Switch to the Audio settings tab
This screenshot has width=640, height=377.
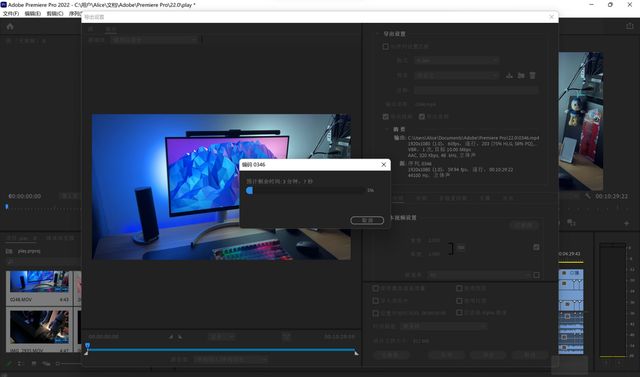pos(421,198)
